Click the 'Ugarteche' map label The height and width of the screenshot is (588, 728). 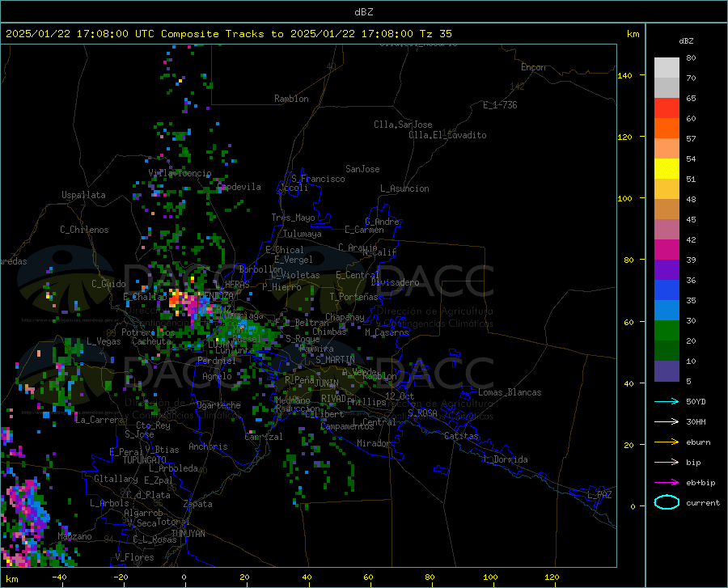(218, 405)
